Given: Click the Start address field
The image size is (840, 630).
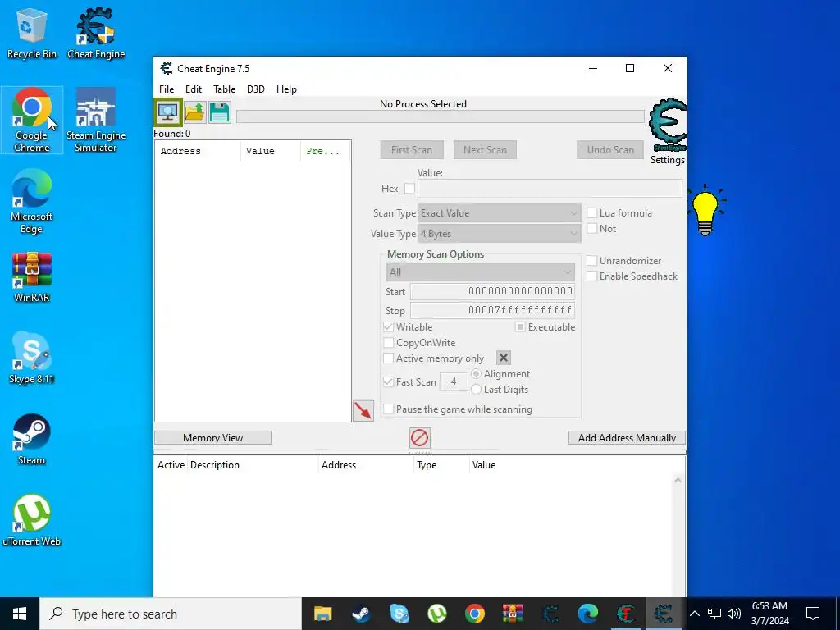Looking at the screenshot, I should point(492,291).
